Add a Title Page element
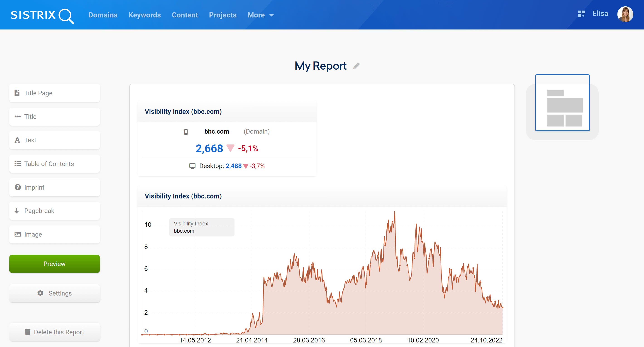 [x=54, y=93]
